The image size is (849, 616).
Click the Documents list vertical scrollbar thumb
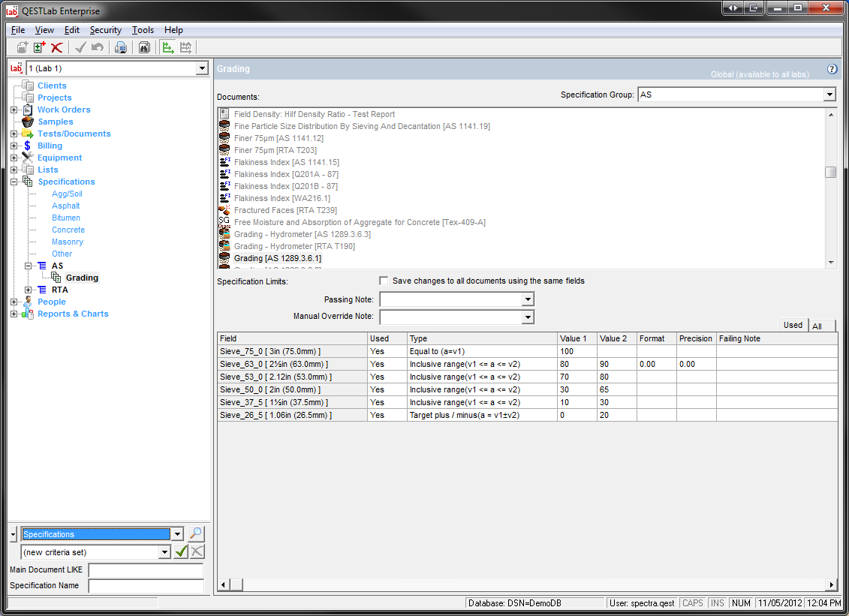coord(830,173)
